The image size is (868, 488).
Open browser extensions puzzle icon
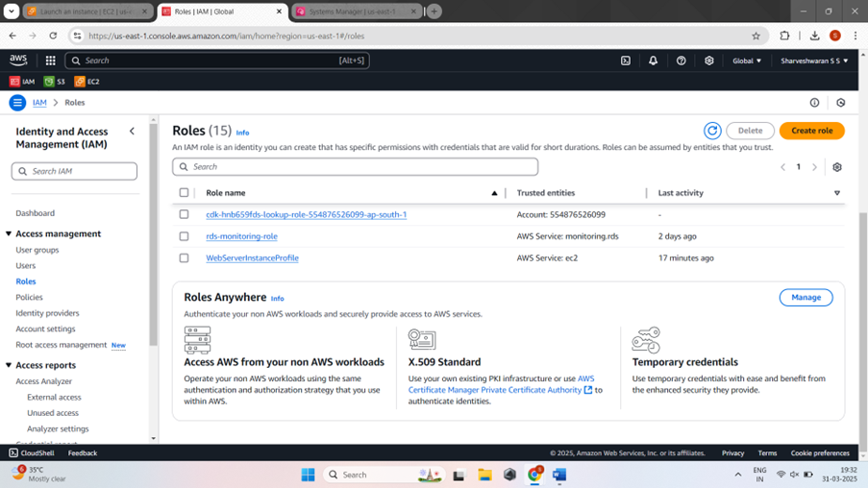coord(784,36)
